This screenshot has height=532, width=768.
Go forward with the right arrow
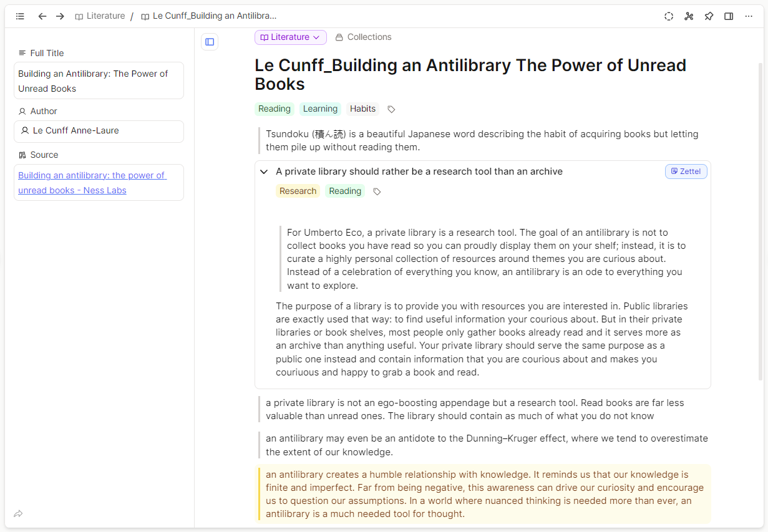click(x=60, y=16)
